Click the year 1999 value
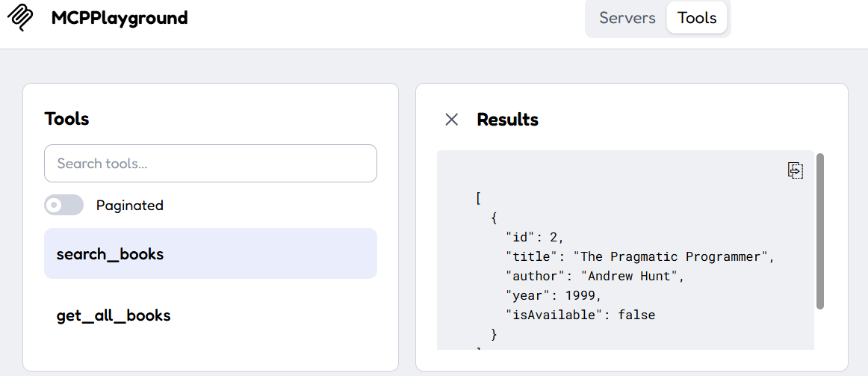Screen dimensions: 868x376 point(579,296)
